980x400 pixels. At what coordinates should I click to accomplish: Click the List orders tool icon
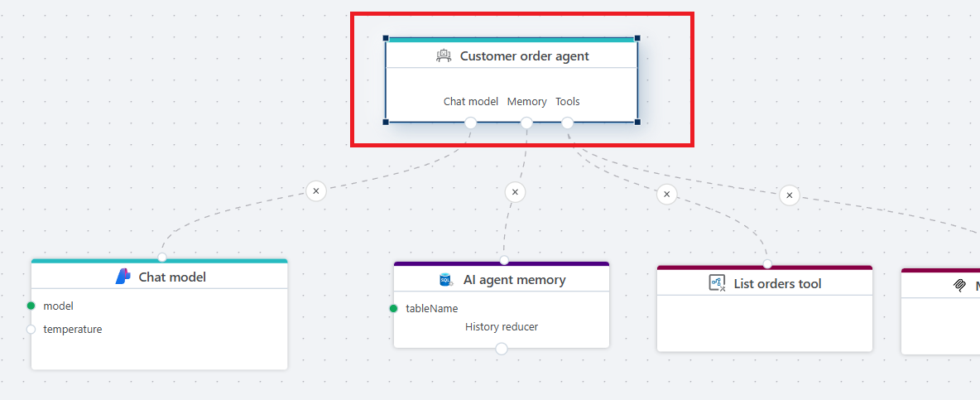tap(717, 283)
